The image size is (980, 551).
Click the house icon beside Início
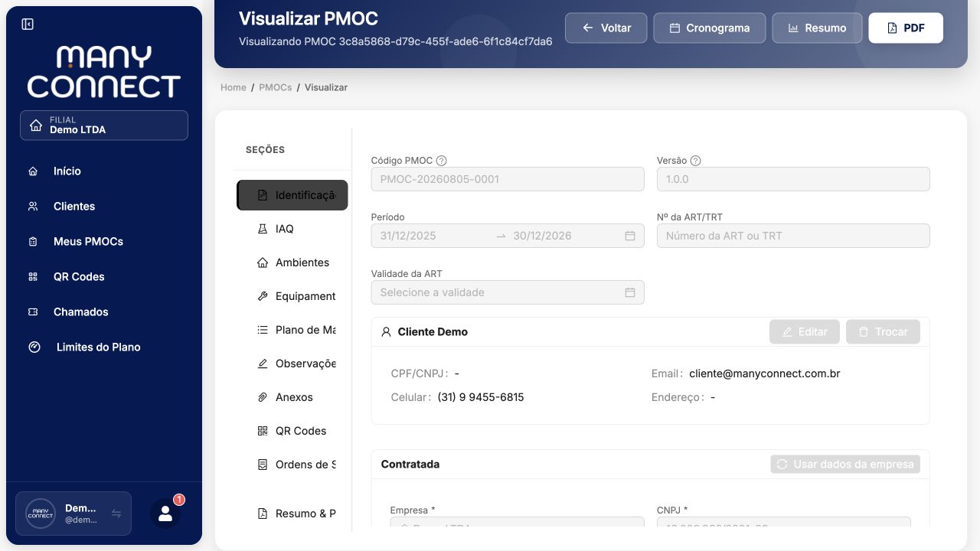(x=33, y=171)
